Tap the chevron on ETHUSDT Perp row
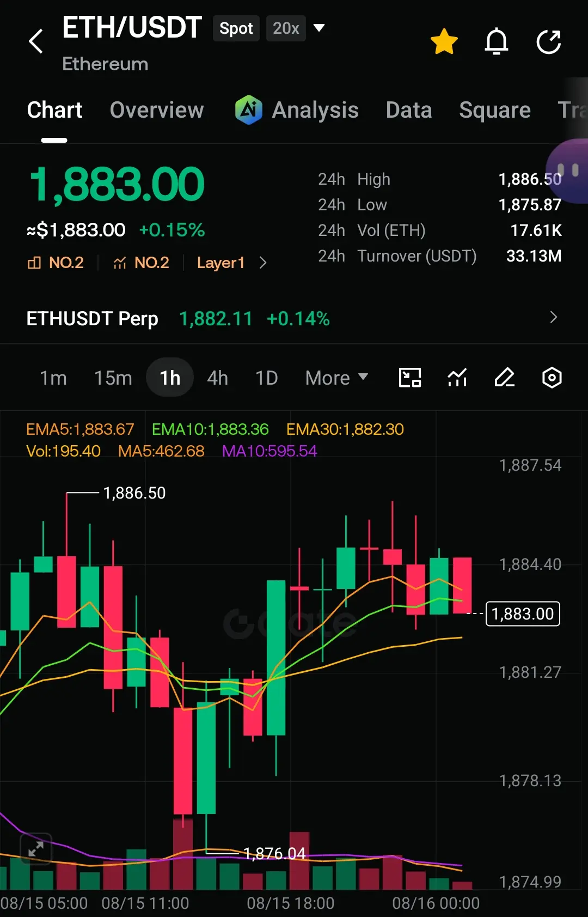 [554, 317]
